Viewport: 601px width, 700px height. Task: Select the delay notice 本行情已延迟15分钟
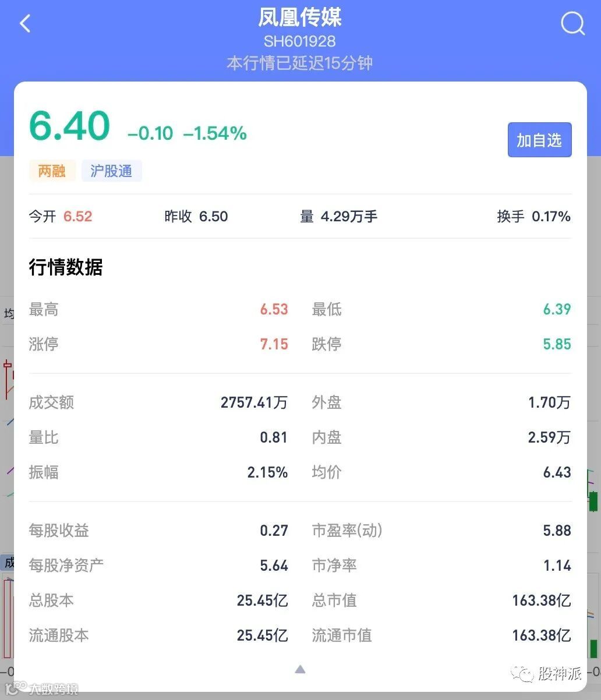(300, 63)
